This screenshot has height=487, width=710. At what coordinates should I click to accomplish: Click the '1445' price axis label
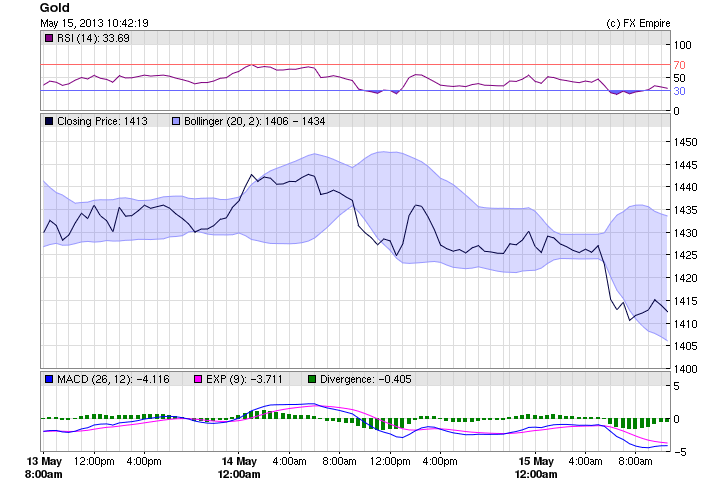685,165
